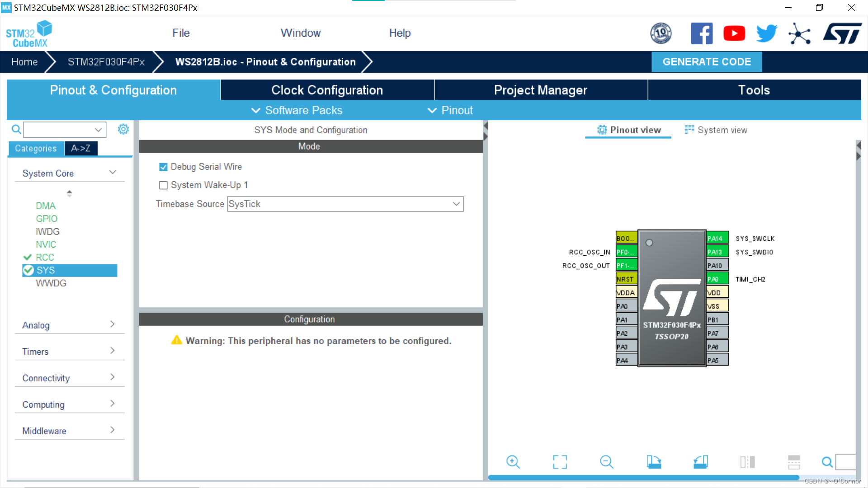The height and width of the screenshot is (488, 868).
Task: Open the Project Manager tab
Action: (x=540, y=90)
